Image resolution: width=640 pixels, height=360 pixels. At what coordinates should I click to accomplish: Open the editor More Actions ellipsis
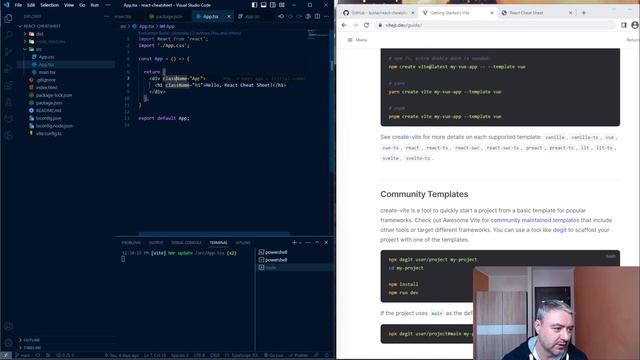(x=326, y=16)
